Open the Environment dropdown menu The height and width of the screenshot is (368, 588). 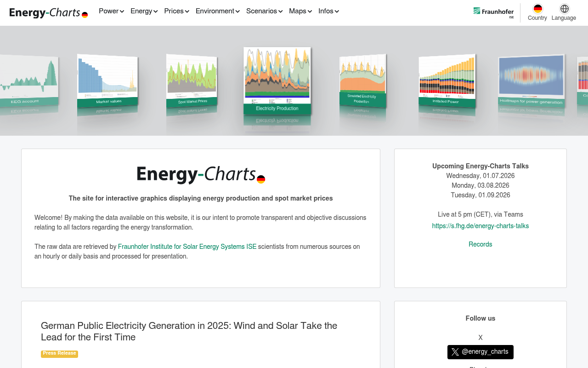click(x=217, y=11)
